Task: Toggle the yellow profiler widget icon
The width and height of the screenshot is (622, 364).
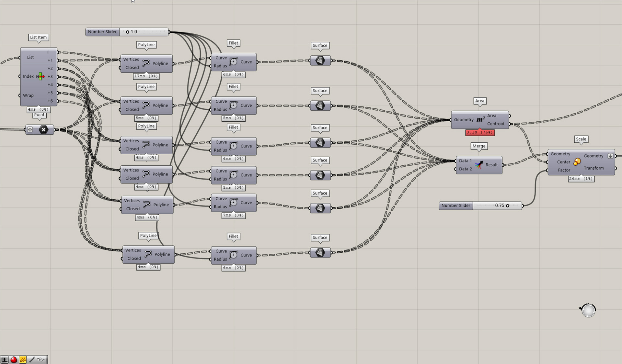Action: tap(23, 359)
